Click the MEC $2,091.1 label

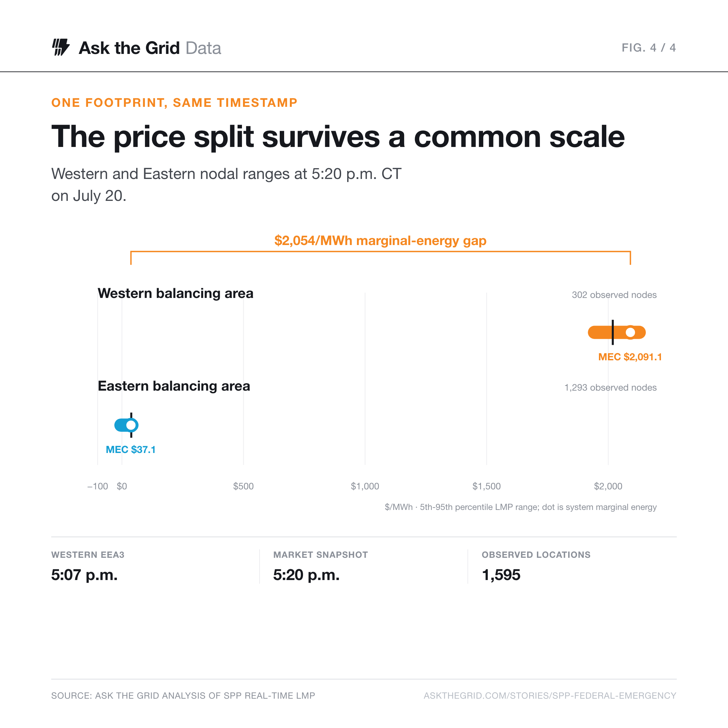click(630, 357)
